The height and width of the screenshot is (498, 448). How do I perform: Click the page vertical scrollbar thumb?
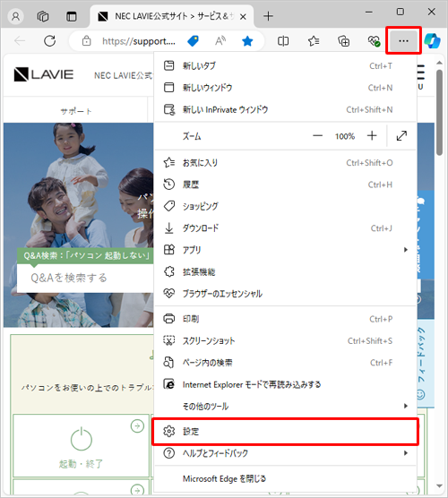pos(439,113)
